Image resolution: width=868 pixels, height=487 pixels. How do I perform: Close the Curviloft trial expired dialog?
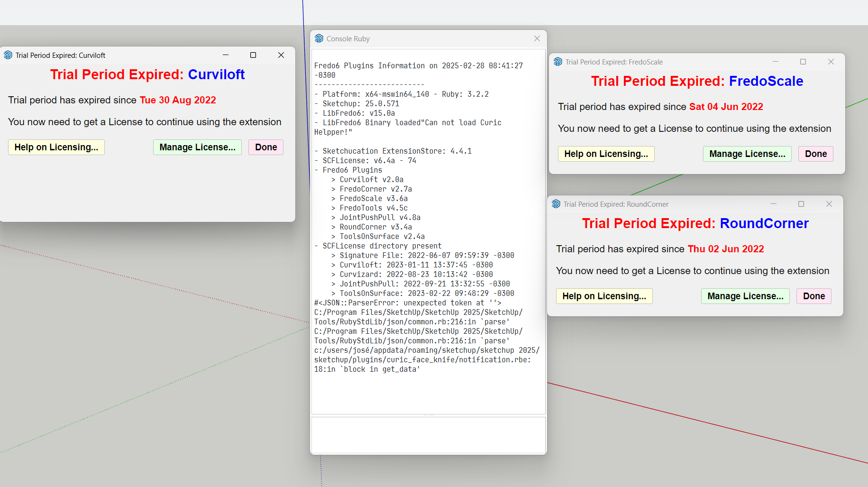[x=281, y=55]
